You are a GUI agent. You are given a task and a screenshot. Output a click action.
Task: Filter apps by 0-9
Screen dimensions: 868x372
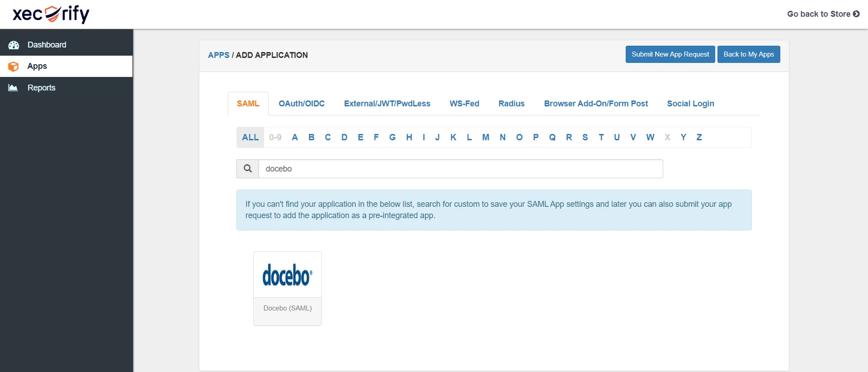275,138
